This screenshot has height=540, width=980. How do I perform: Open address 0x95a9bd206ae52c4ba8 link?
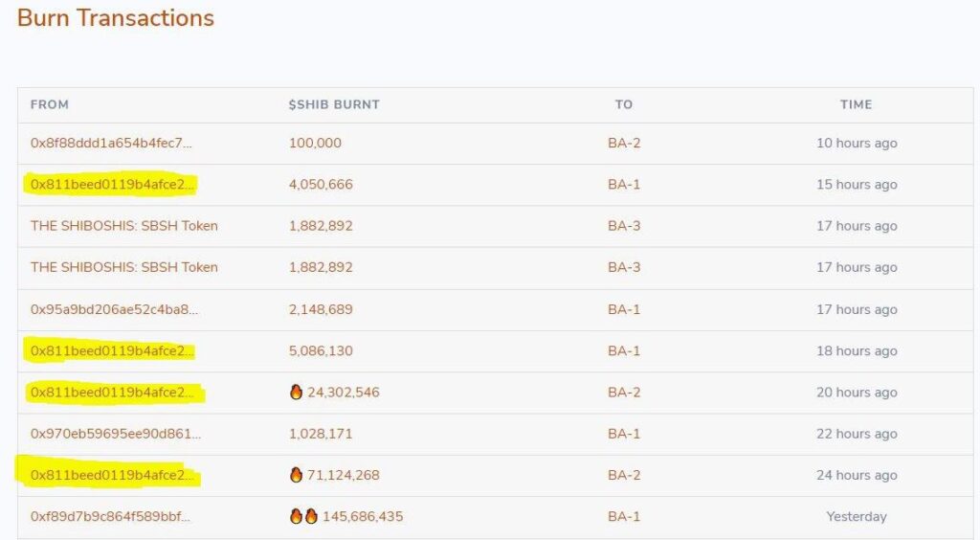point(114,309)
